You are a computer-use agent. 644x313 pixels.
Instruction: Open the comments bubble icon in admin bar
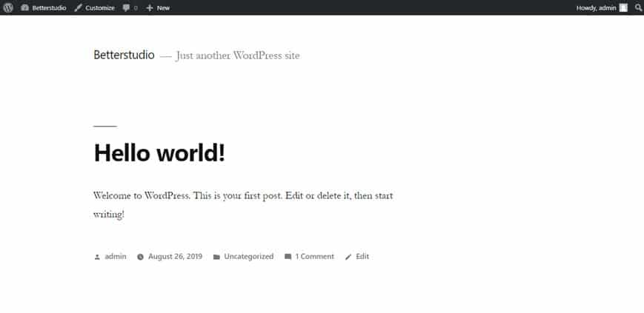click(x=126, y=8)
